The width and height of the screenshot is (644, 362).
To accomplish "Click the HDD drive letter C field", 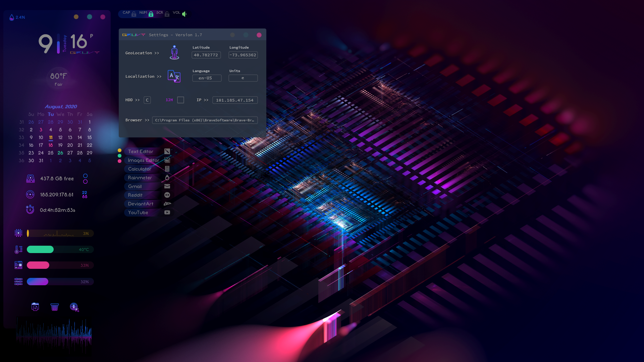I will pos(147,100).
